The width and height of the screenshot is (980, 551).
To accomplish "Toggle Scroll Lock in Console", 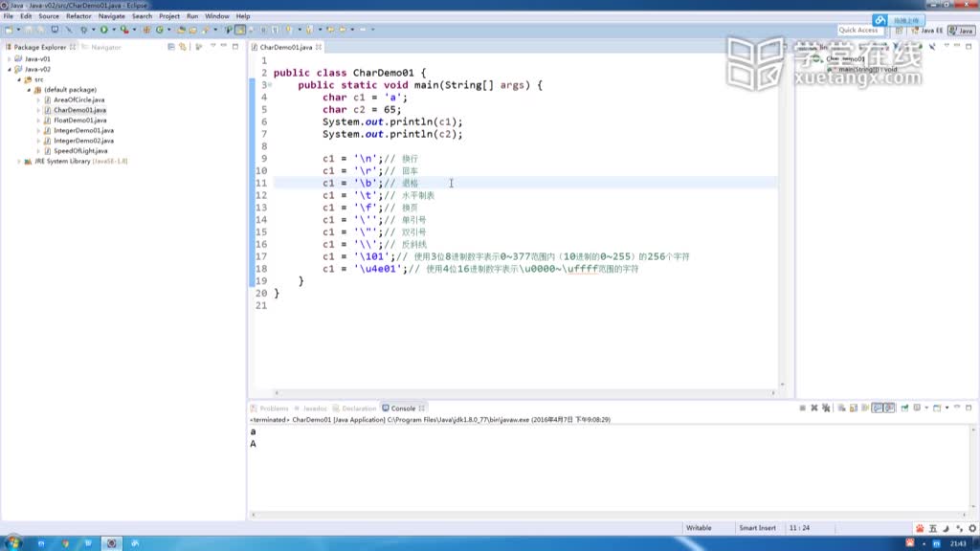I will (854, 408).
